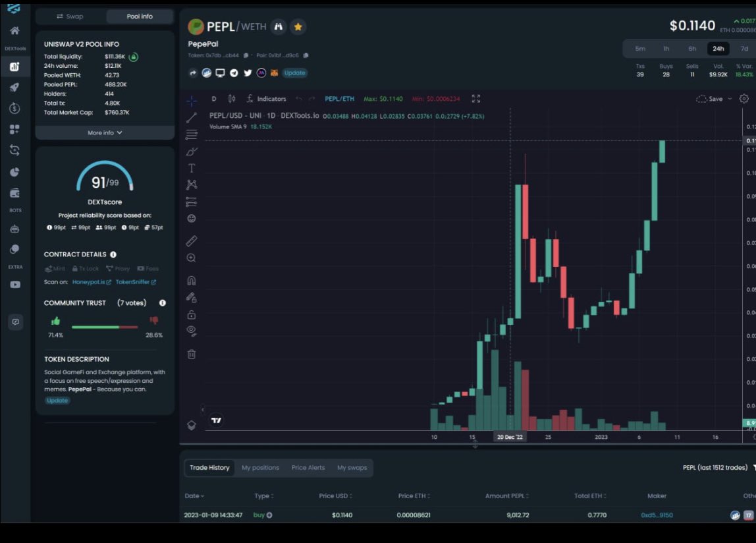Select the text annotation tool

point(192,168)
